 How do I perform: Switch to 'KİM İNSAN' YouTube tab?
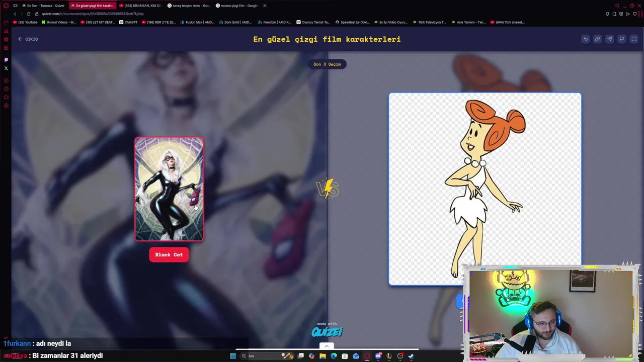point(140,6)
